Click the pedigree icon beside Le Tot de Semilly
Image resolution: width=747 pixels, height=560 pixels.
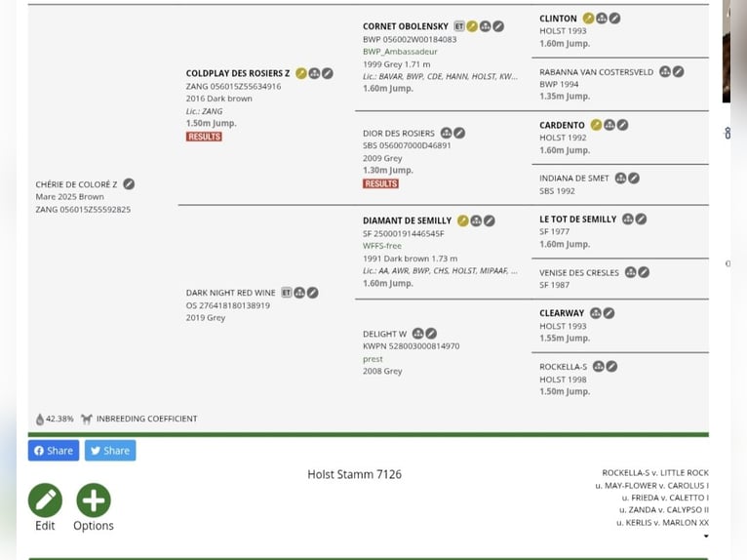627,220
